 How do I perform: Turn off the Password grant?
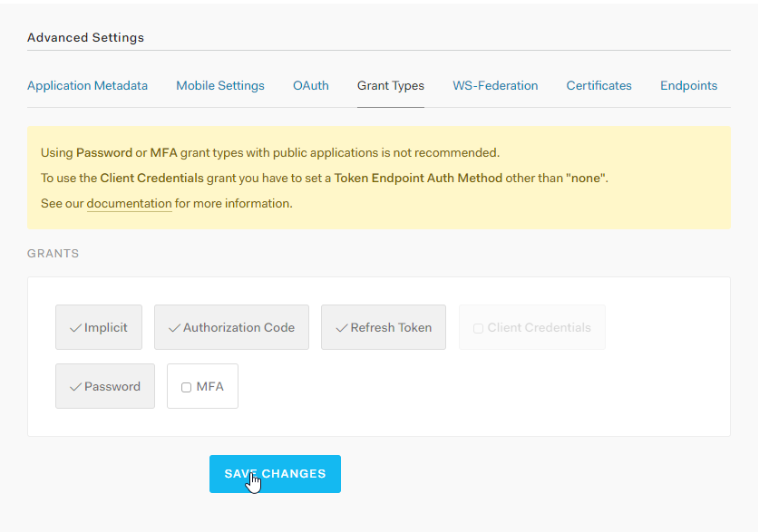tap(105, 386)
